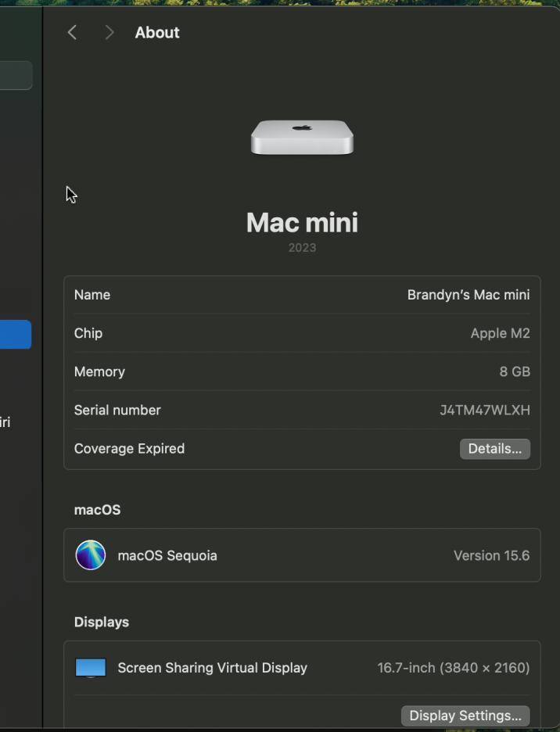Click the Version 15.6 text
The image size is (560, 732).
tap(491, 555)
